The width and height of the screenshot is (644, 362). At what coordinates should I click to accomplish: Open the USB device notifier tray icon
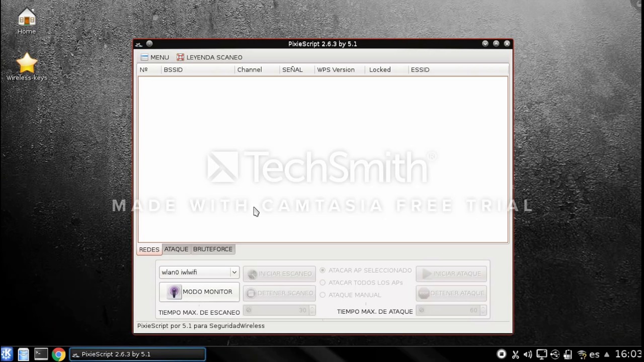click(x=555, y=354)
